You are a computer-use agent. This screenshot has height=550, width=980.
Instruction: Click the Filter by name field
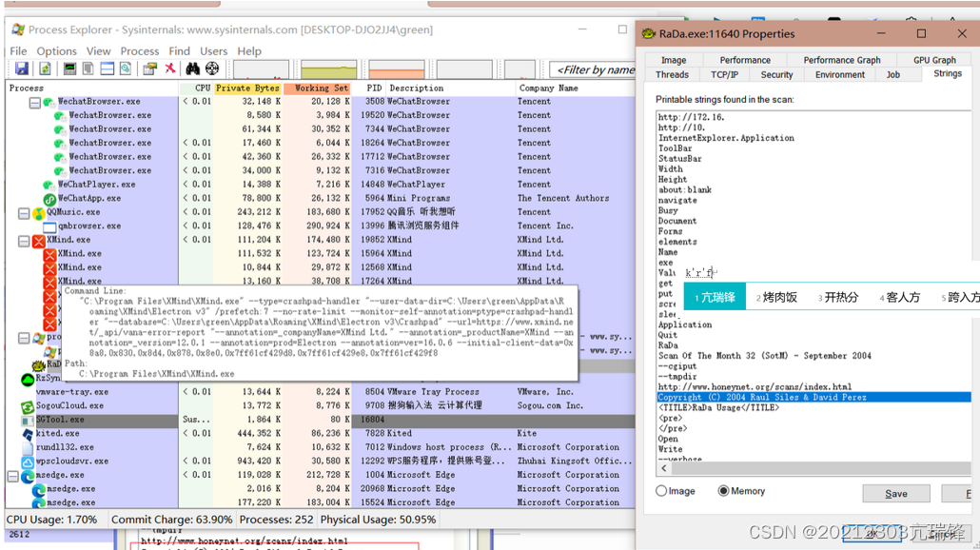592,70
